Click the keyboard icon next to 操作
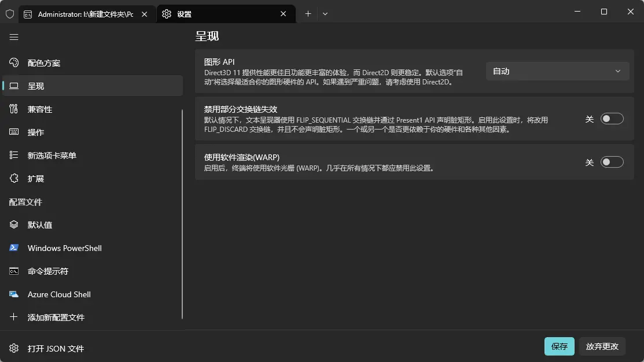644x362 pixels. [14, 132]
